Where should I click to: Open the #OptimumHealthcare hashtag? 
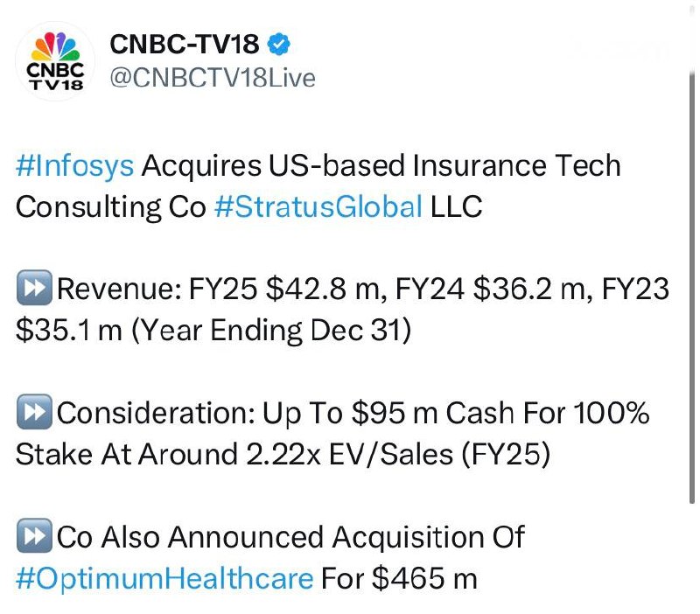pos(164,578)
